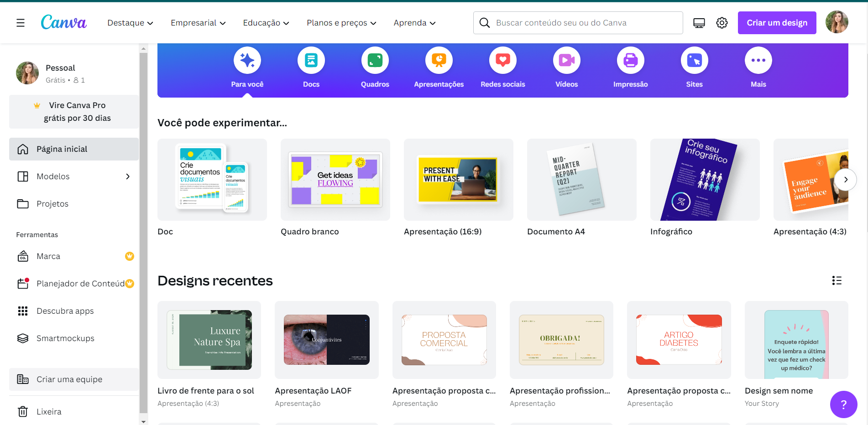Choose the Redes sociais heart icon
Screen dimensions: 868x425
pyautogui.click(x=503, y=60)
